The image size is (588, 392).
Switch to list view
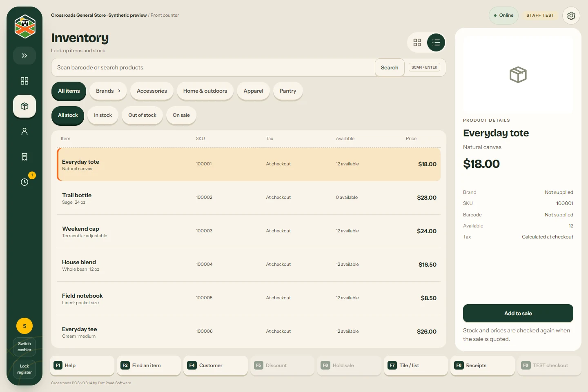point(436,42)
